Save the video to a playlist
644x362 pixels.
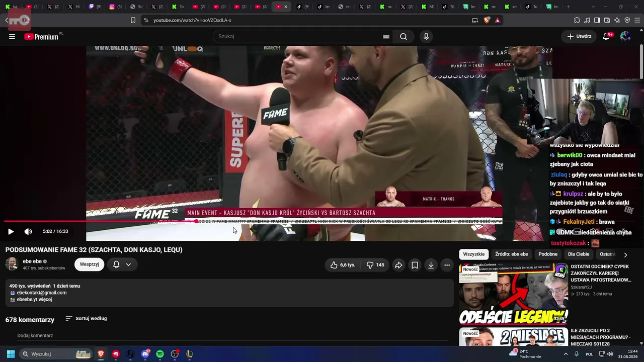click(415, 265)
